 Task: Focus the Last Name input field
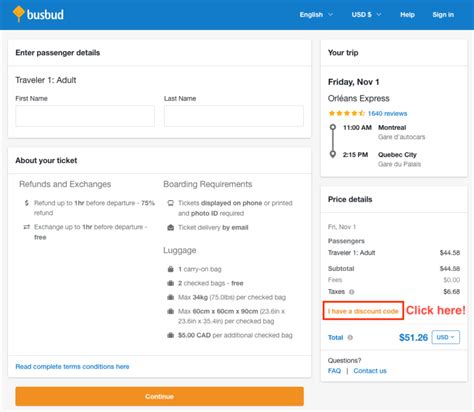tap(234, 116)
